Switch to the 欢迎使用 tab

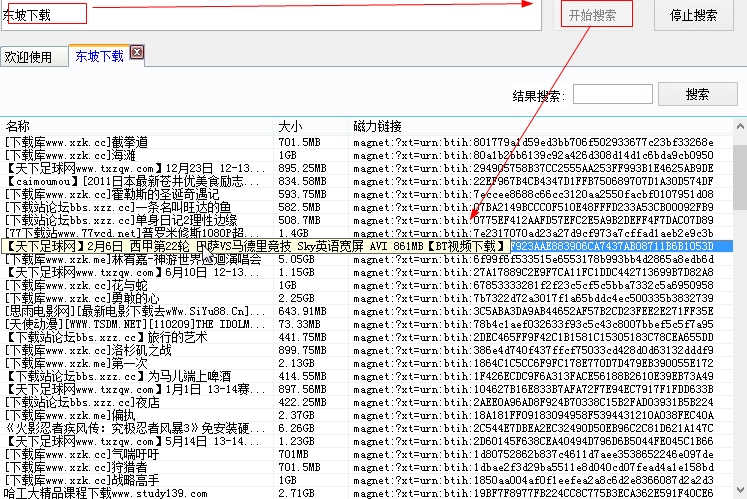coord(34,57)
